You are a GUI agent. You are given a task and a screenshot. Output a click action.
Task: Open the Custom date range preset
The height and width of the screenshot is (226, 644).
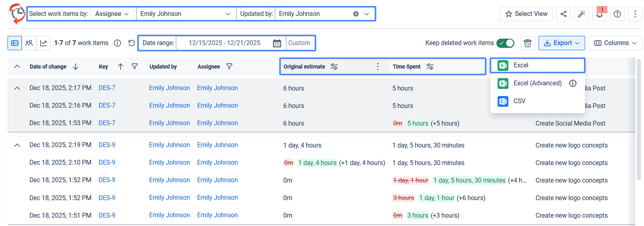[x=299, y=43]
